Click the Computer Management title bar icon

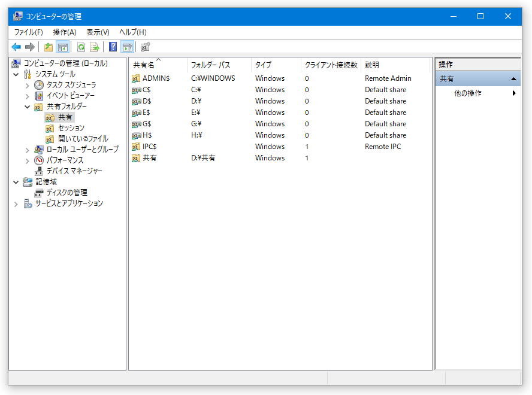[x=17, y=16]
